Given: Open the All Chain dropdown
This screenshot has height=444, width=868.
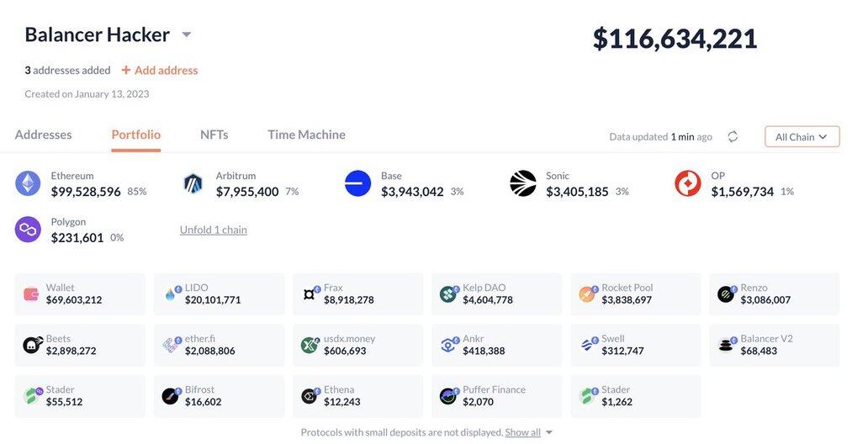Looking at the screenshot, I should pyautogui.click(x=802, y=136).
